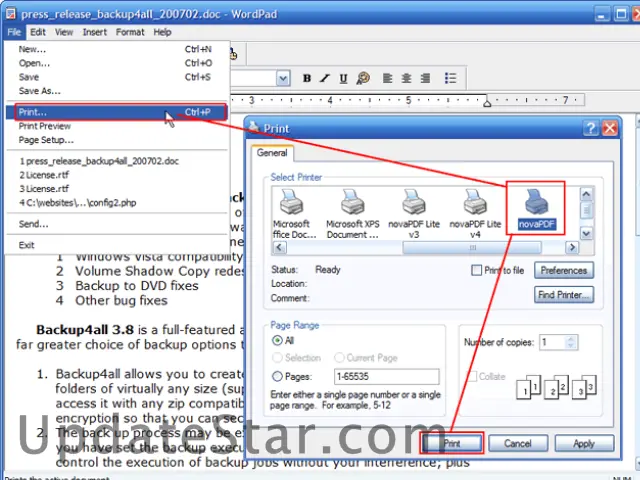Viewport: 640px width, 480px height.
Task: Open the File menu
Action: tap(14, 32)
